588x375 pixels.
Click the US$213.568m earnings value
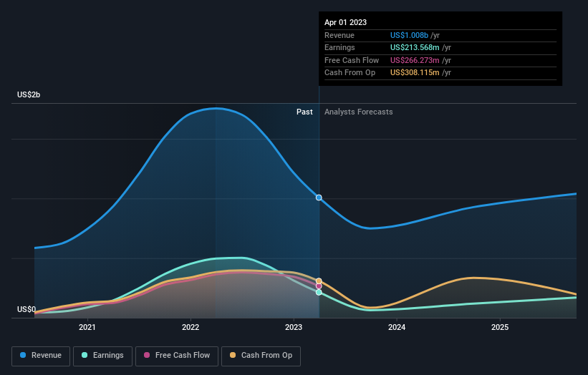pos(415,47)
